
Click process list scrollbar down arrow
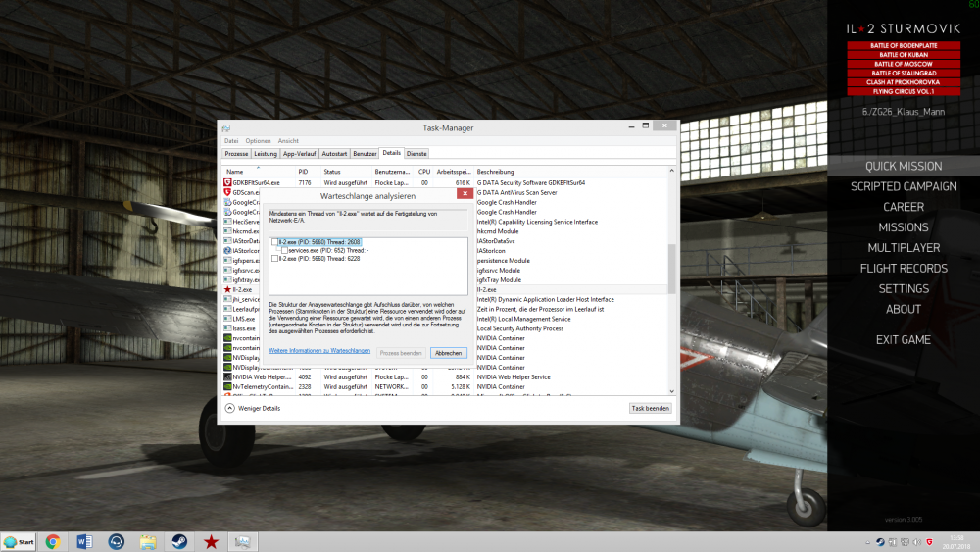[672, 391]
